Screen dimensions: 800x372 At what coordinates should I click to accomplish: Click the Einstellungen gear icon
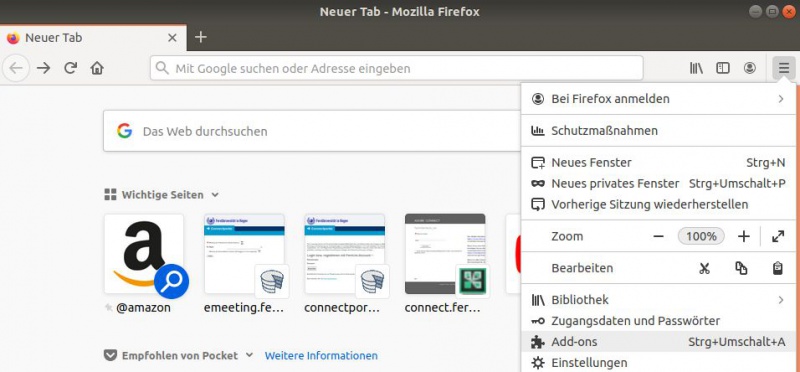538,363
